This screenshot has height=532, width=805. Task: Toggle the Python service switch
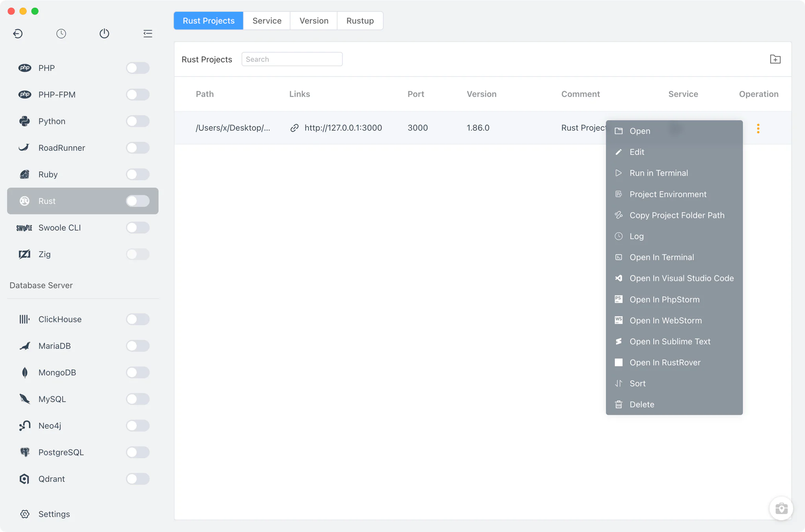click(x=138, y=121)
